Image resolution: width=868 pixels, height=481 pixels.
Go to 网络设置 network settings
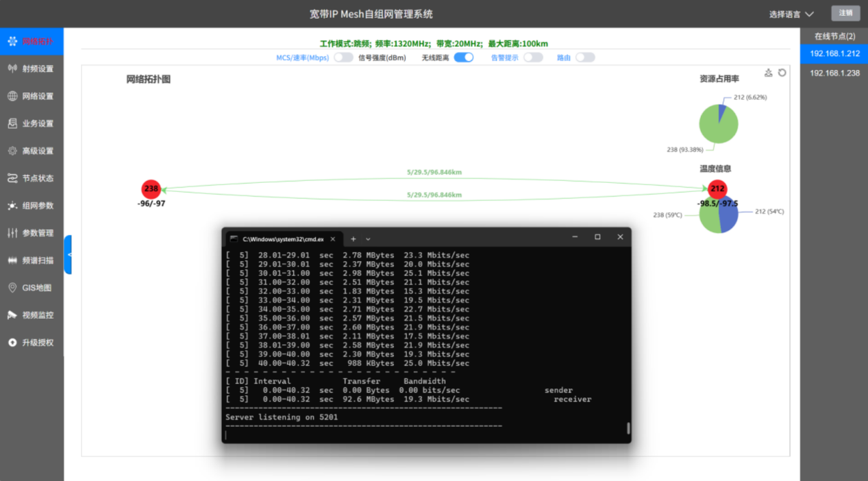coord(32,96)
